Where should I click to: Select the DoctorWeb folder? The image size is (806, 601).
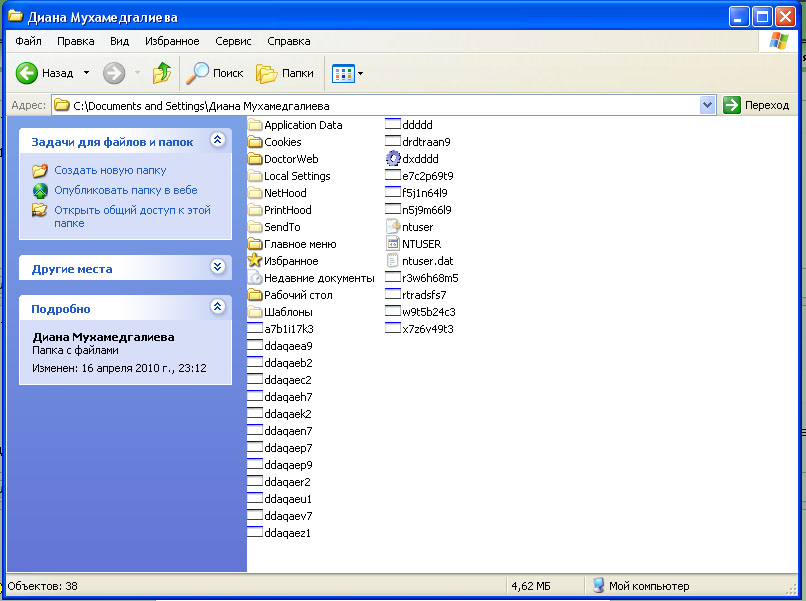(283, 159)
